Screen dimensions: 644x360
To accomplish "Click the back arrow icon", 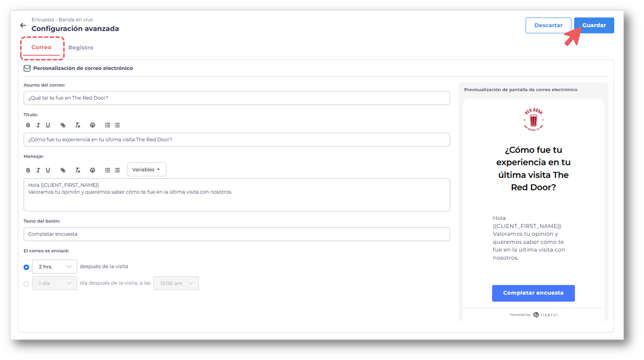I will click(x=23, y=25).
